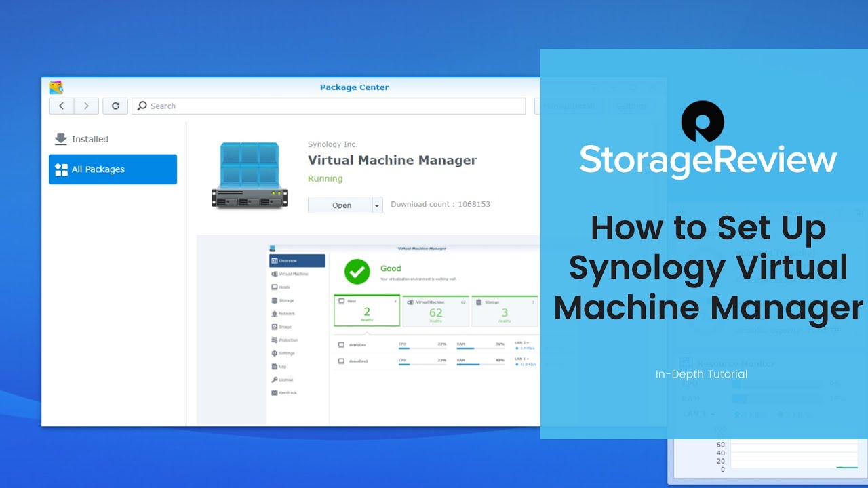Image resolution: width=868 pixels, height=488 pixels.
Task: Click Network icon in preview sidebar
Action: [x=274, y=314]
